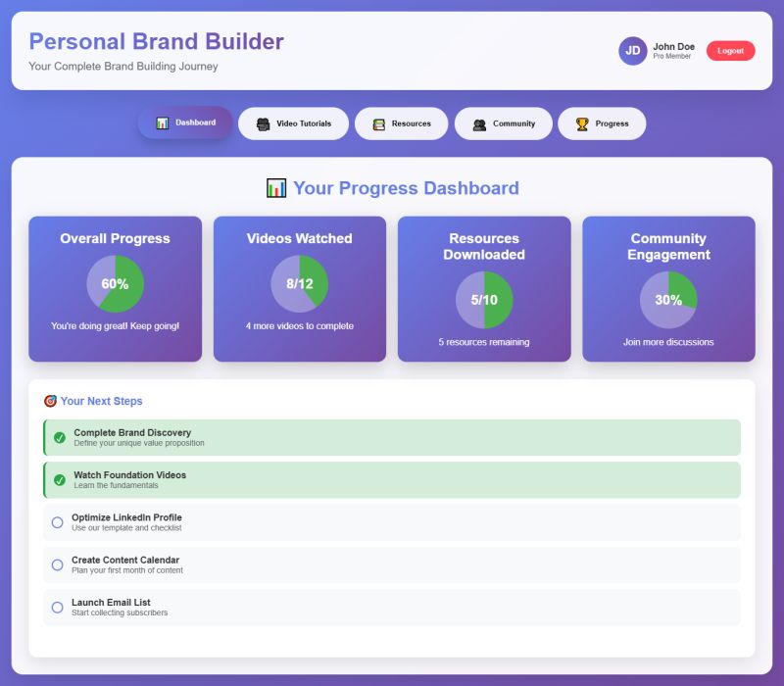
Task: Click the bar chart icon in Dashboard tab
Action: 163,123
